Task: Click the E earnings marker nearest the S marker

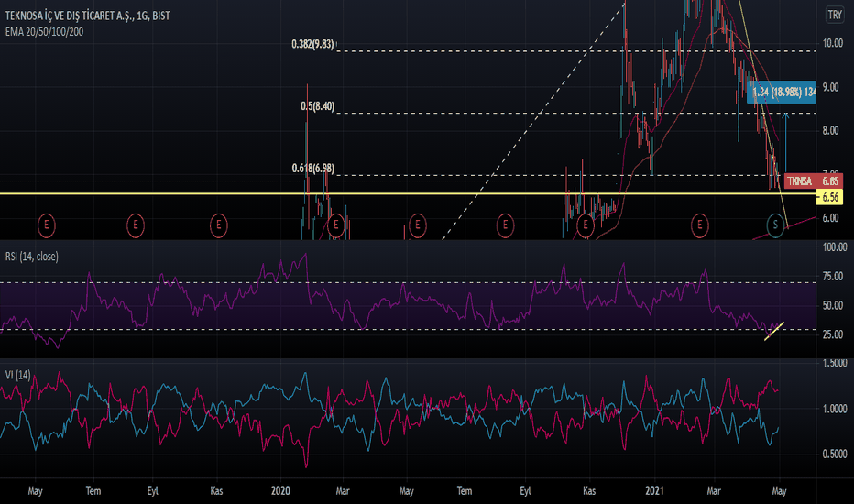Action: click(x=700, y=225)
